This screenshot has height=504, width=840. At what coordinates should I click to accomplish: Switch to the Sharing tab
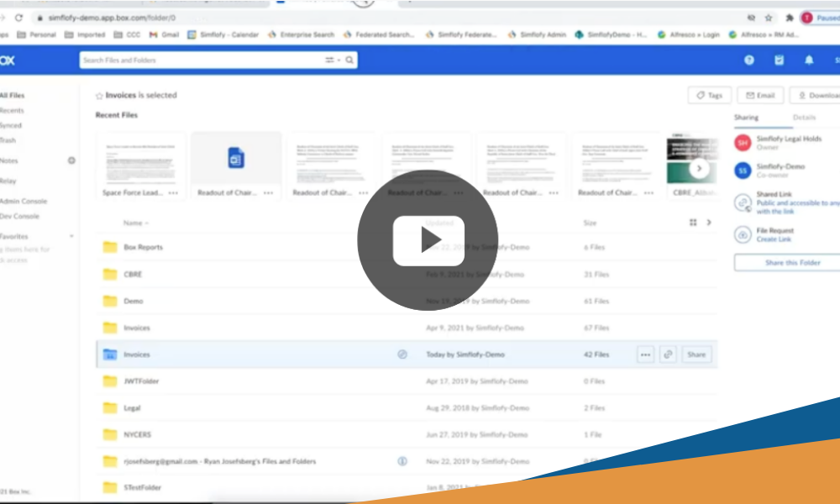746,118
